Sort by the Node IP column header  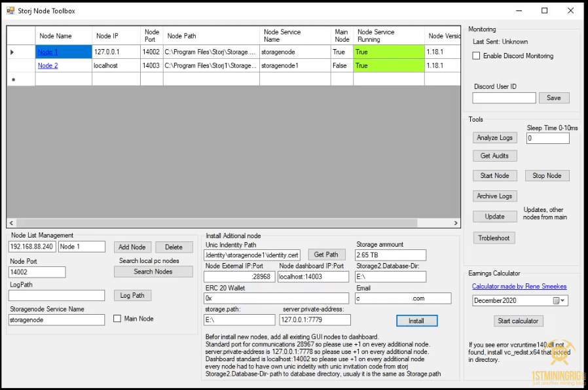point(117,36)
